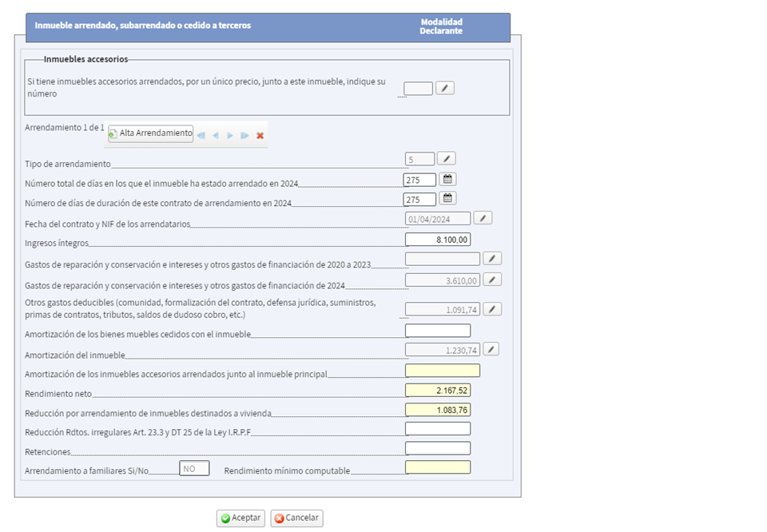Edit gastos de reparación de 2024 pencil

coord(492,280)
